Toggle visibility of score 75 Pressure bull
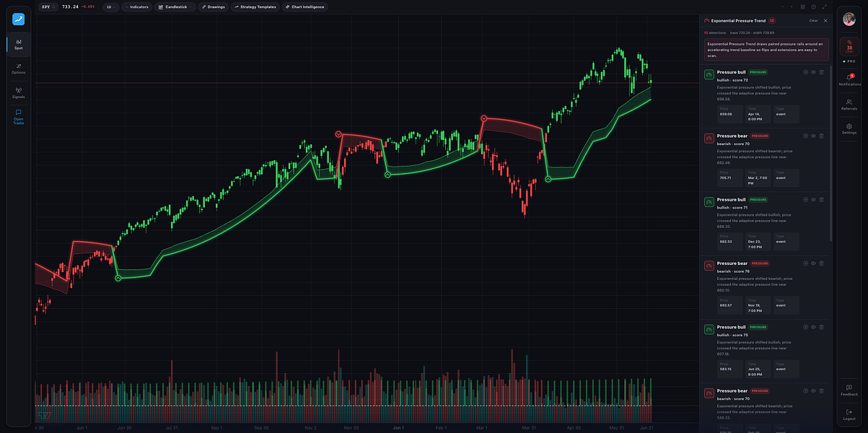The height and width of the screenshot is (433, 868). click(x=813, y=327)
